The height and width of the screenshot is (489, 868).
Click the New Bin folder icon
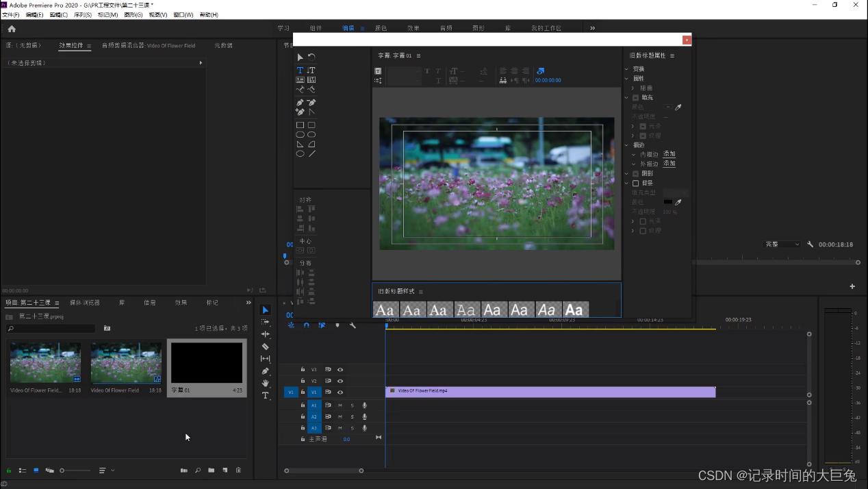pos(212,471)
